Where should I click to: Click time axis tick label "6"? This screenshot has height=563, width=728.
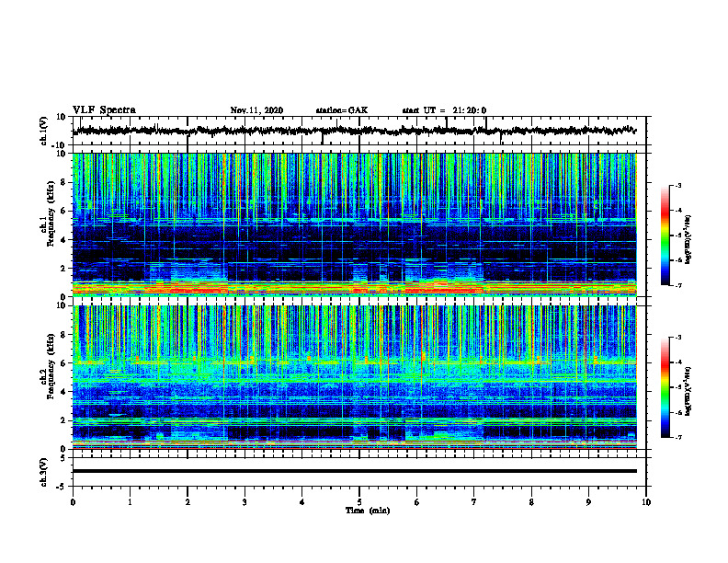click(x=417, y=502)
